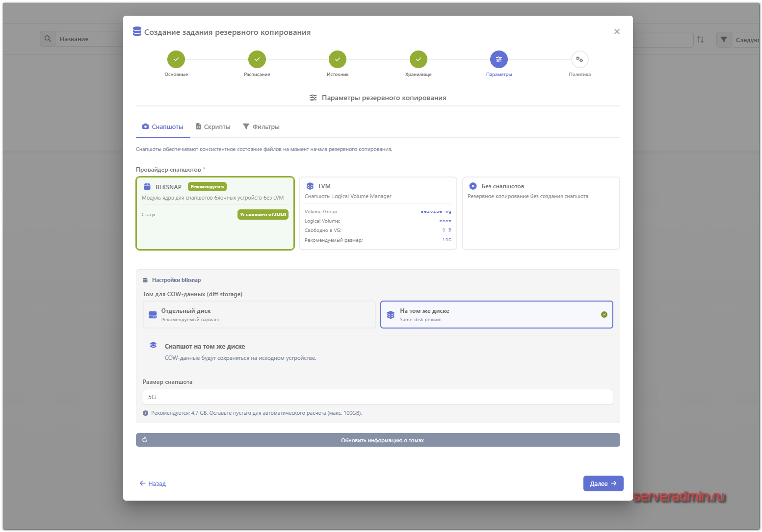Viewport: 762px width, 532px height.
Task: Click the sort arrows icon
Action: 700,39
